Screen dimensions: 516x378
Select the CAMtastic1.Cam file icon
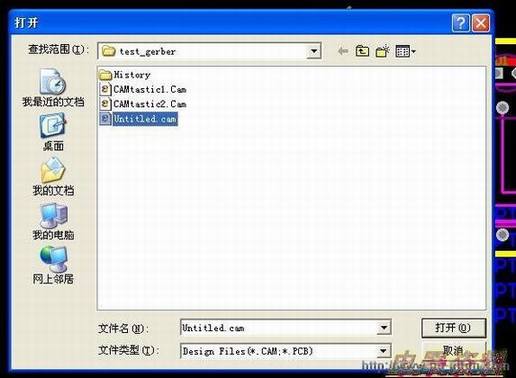[105, 89]
